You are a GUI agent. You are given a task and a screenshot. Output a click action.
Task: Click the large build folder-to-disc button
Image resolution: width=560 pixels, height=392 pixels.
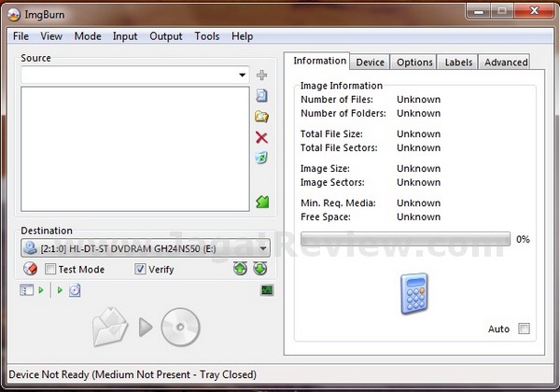147,327
